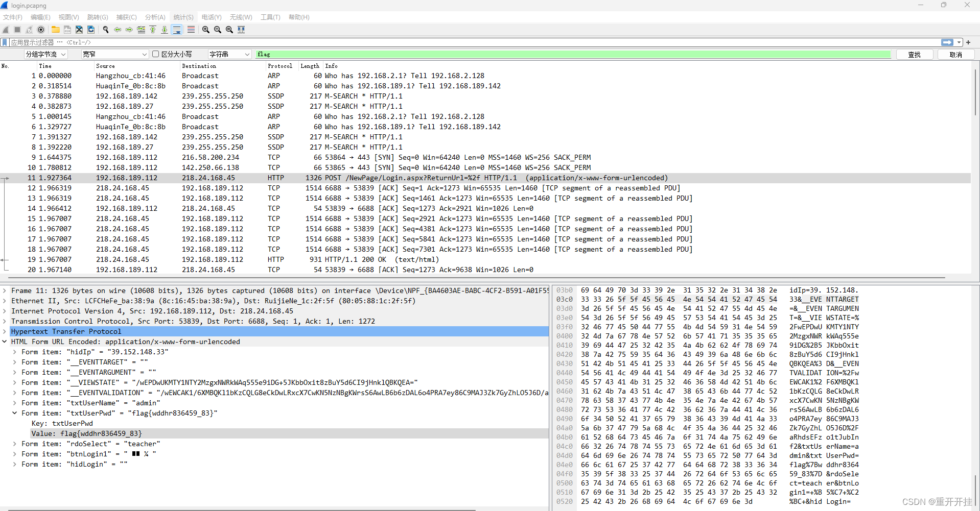Screen dimensions: 980x511
Task: Enable the 区分大小写 case-sensitive checkbox
Action: [155, 54]
